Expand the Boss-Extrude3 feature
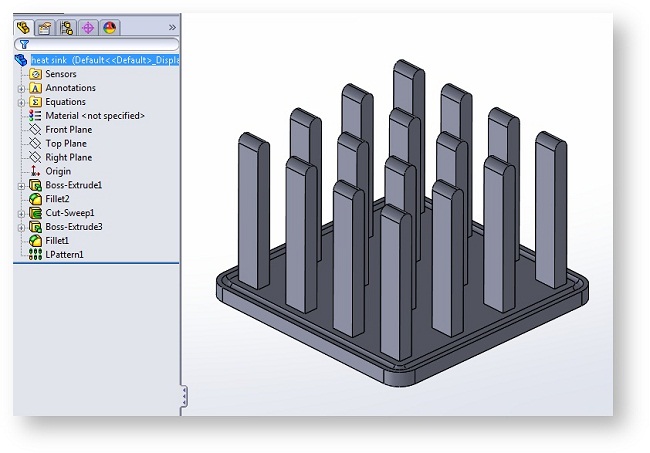650x453 pixels. tap(21, 228)
